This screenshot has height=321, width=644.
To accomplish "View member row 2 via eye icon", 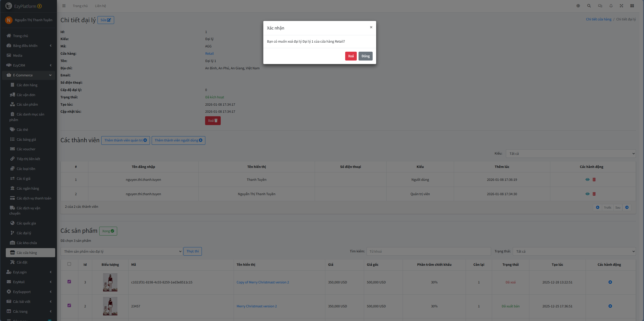I will [587, 194].
